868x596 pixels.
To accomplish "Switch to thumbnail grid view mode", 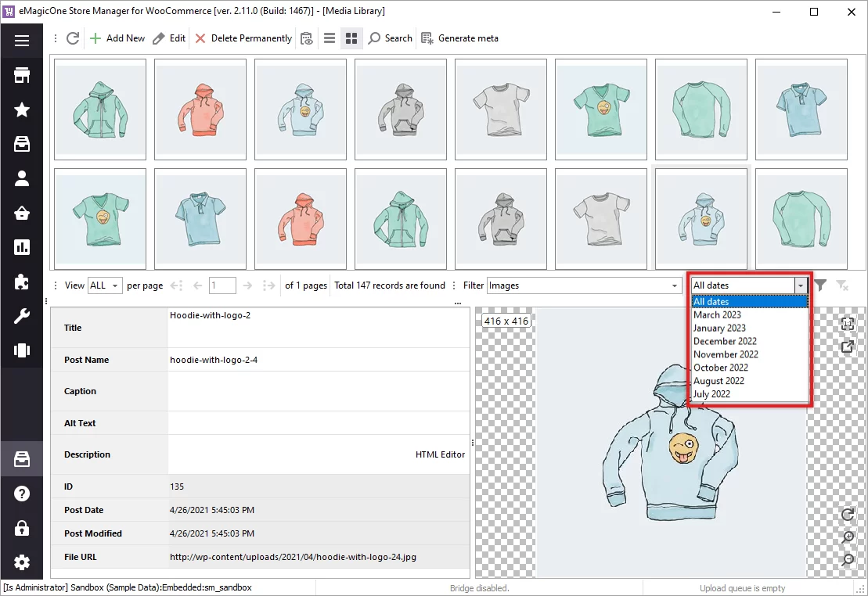I will pyautogui.click(x=351, y=38).
